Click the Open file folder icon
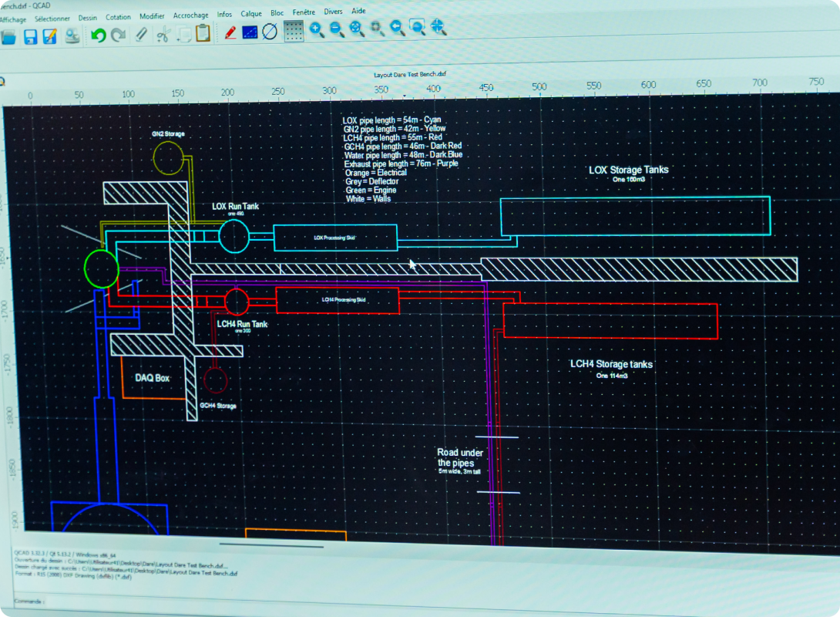This screenshot has width=840, height=617. coord(8,35)
